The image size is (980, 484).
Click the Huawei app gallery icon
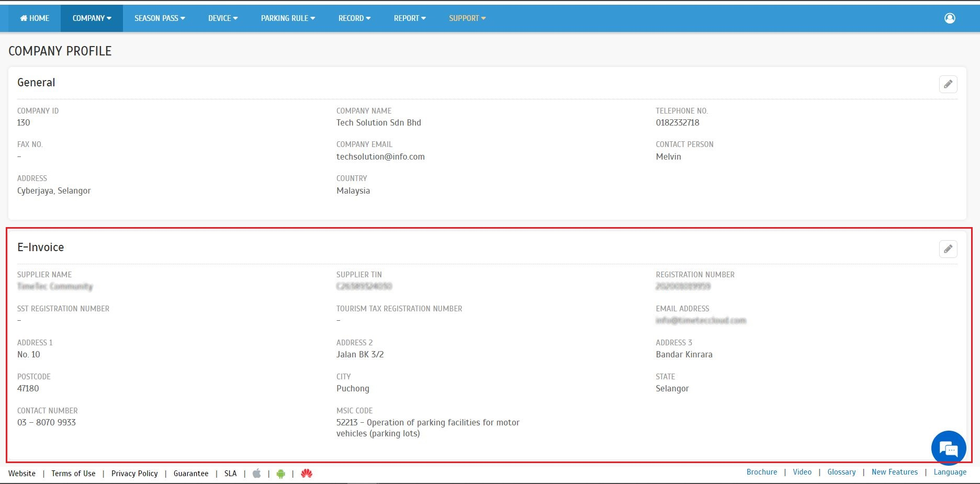(307, 474)
